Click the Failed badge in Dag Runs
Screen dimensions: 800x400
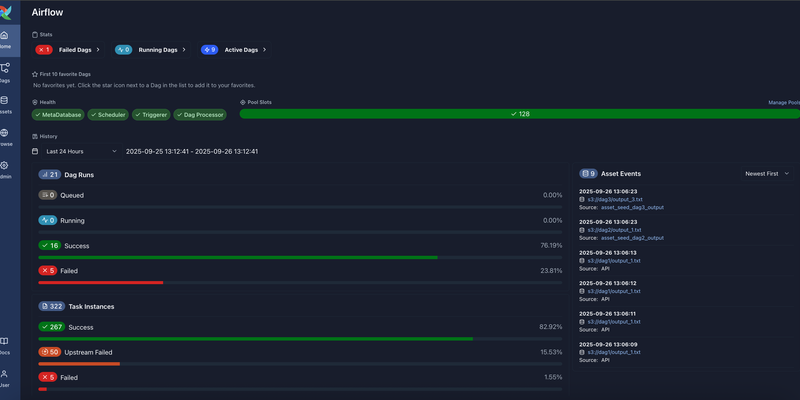(x=47, y=270)
